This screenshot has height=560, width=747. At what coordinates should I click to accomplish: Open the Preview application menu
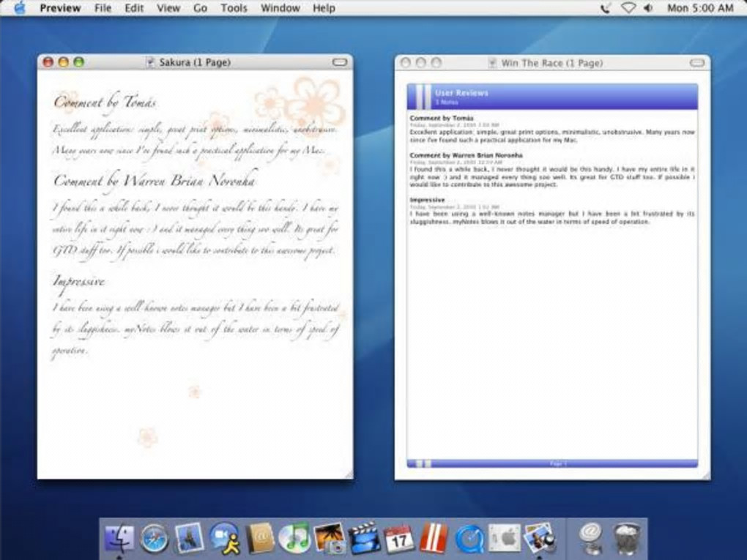[x=61, y=8]
